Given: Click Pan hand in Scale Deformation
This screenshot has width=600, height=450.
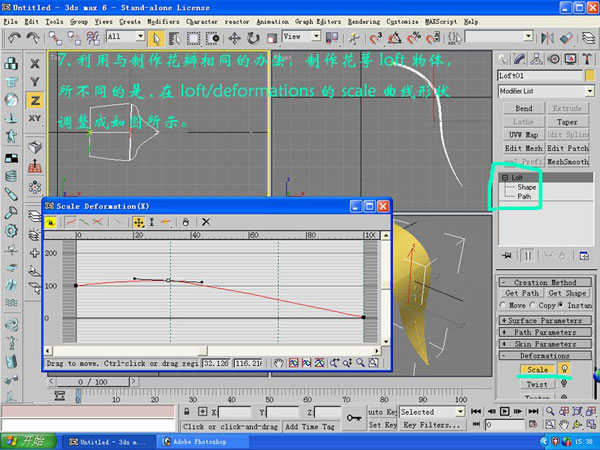Looking at the screenshot, I should (x=279, y=363).
